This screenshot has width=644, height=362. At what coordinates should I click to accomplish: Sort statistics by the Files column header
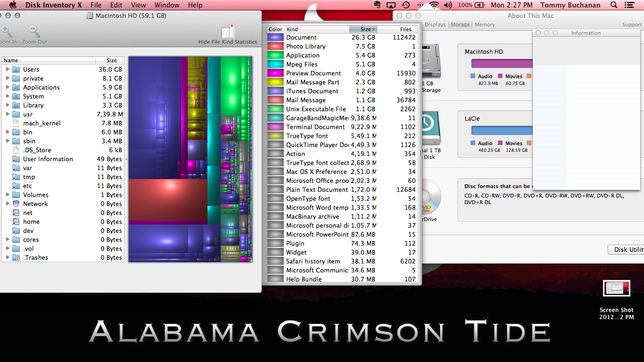point(398,29)
